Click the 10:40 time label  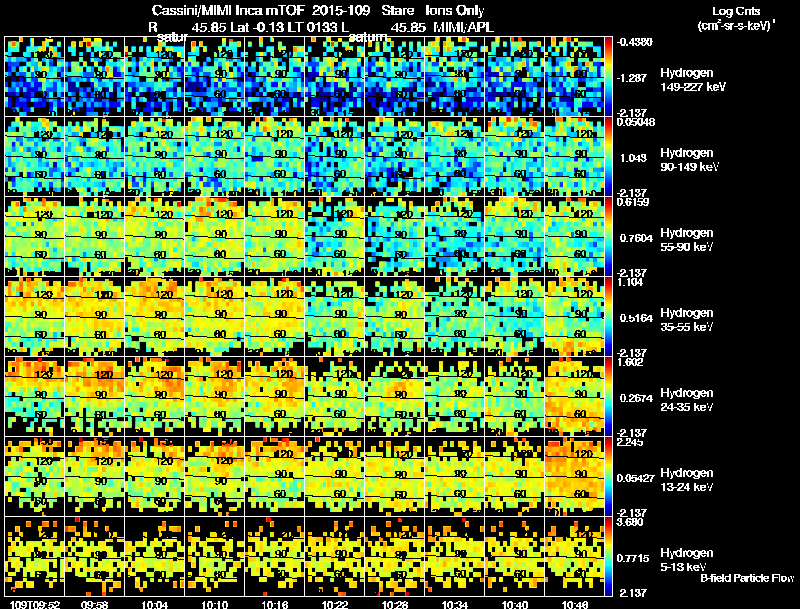click(515, 604)
